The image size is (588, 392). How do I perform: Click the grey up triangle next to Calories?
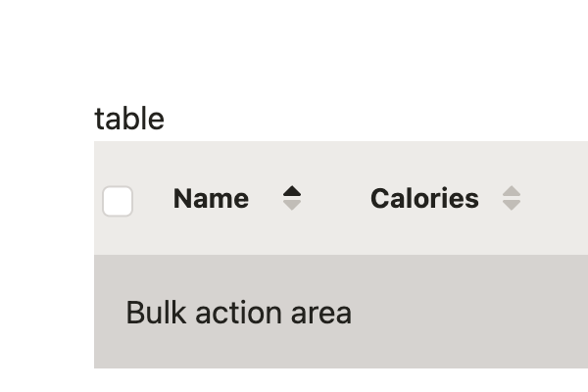pos(512,191)
